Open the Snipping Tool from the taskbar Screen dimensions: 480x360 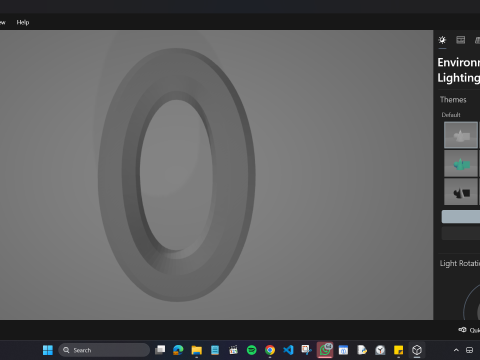[306, 350]
